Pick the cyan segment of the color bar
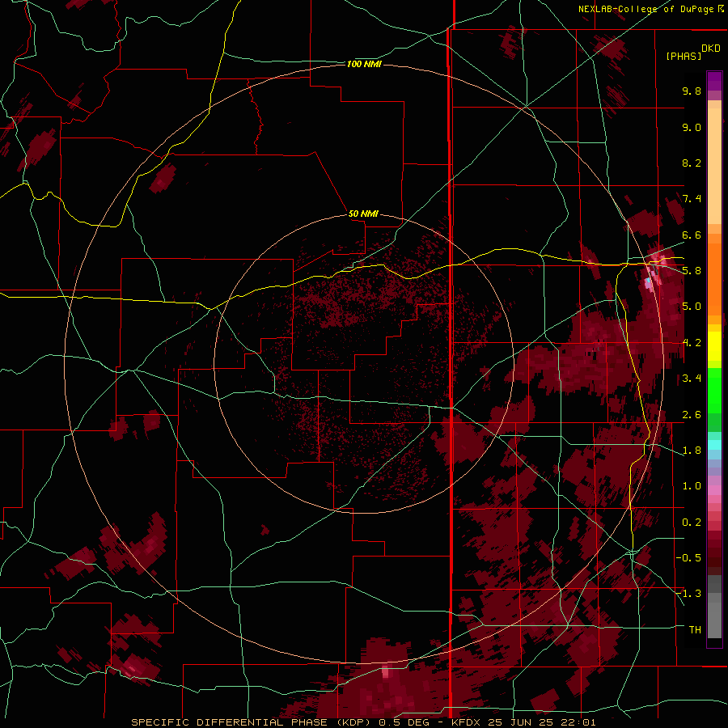Viewport: 728px width, 728px height. [714, 445]
